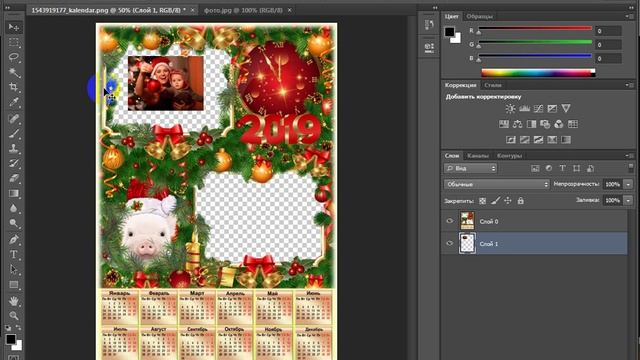640x360 pixels.
Task: Open blend mode dropdown Обычные
Action: click(497, 184)
